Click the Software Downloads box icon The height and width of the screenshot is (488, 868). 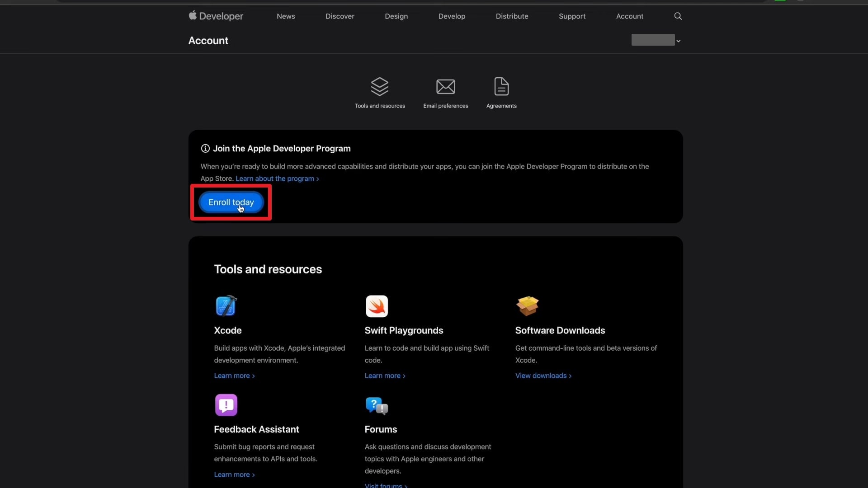(x=527, y=306)
